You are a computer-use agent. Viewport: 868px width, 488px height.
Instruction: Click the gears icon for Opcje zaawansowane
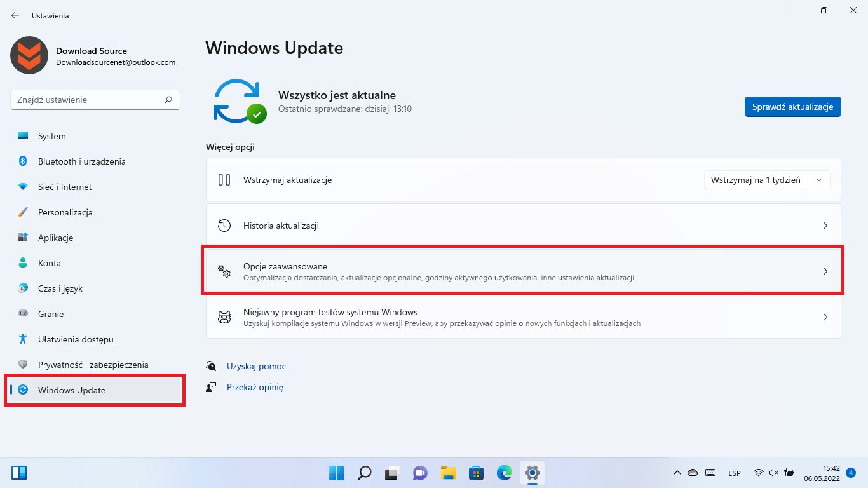[224, 271]
